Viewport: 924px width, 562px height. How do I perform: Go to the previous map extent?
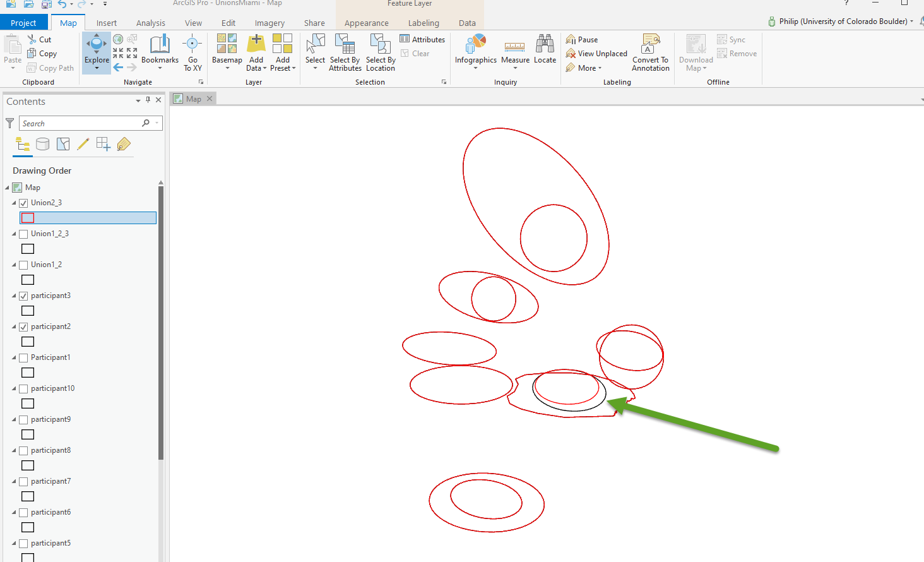click(x=118, y=68)
